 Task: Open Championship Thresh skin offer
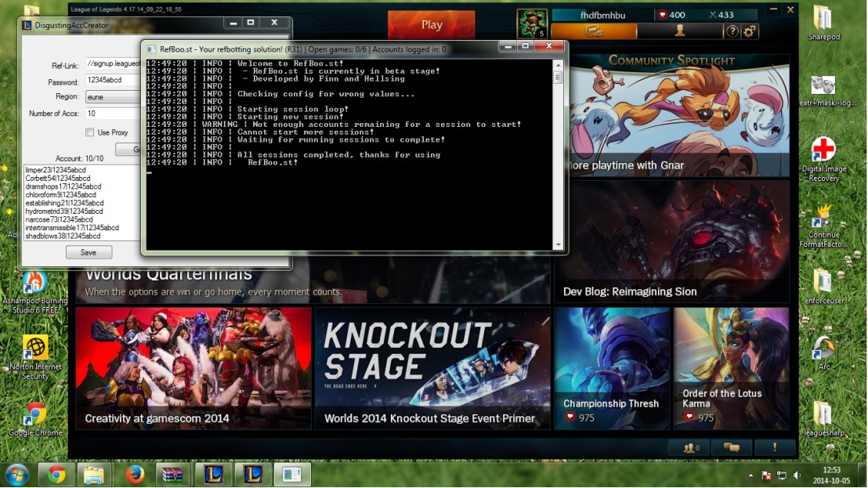coord(612,368)
